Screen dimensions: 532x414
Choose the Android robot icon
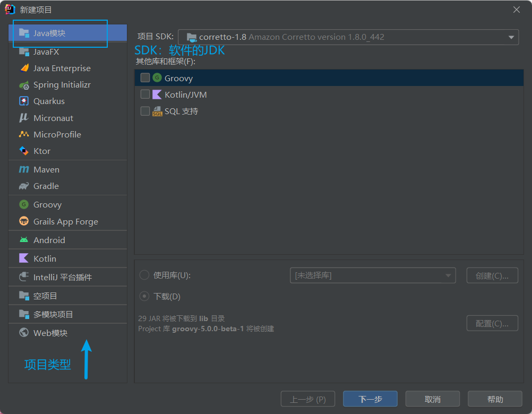(24, 240)
